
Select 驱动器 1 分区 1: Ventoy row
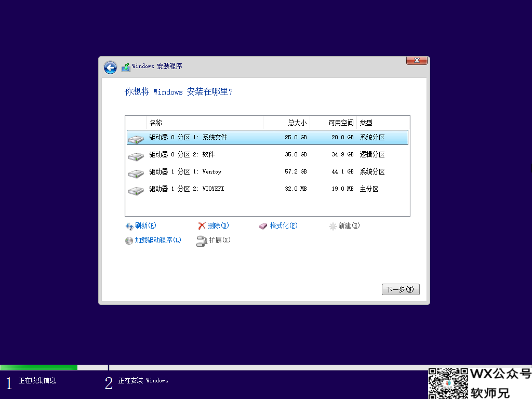click(268, 171)
